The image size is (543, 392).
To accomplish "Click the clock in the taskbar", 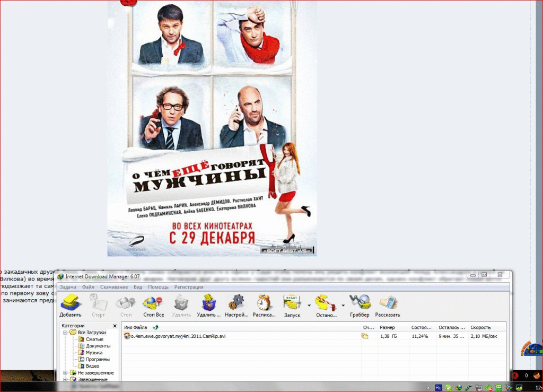I will pyautogui.click(x=539, y=388).
